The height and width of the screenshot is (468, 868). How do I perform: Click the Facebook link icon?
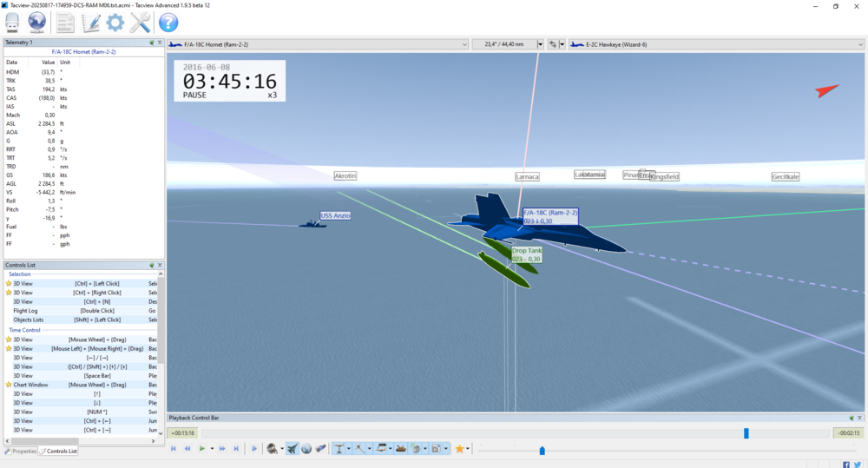coord(845,465)
